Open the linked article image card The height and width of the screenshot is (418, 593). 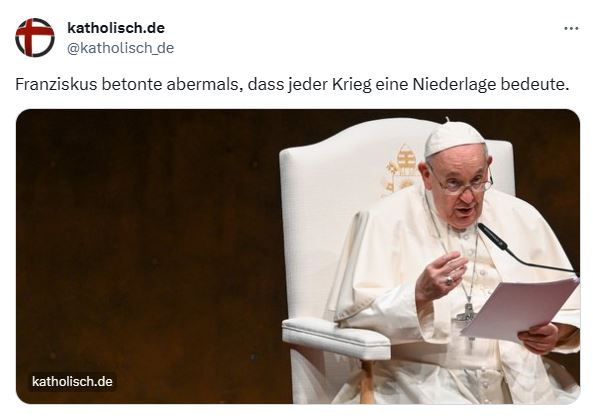pos(298,256)
